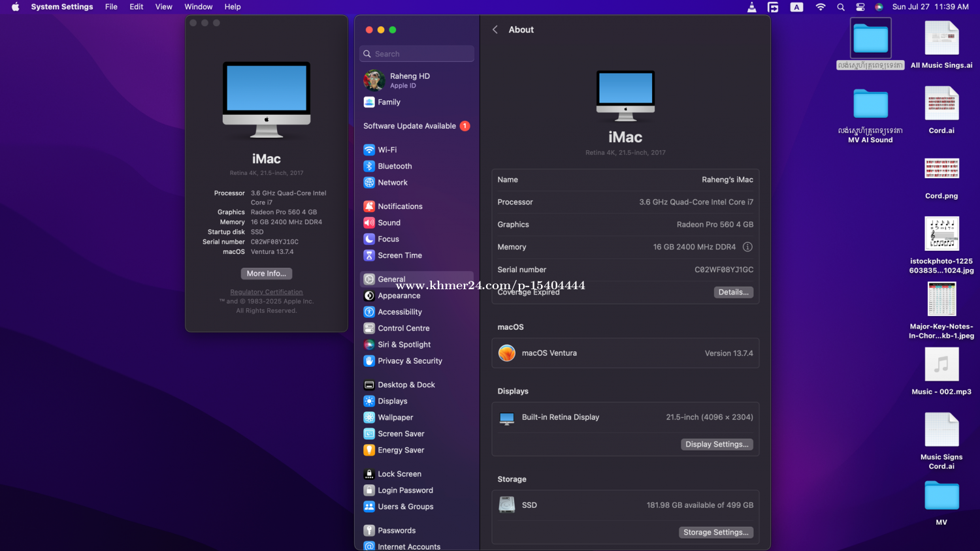Open the Wallpaper settings pane
The height and width of the screenshot is (551, 980).
pos(395,417)
